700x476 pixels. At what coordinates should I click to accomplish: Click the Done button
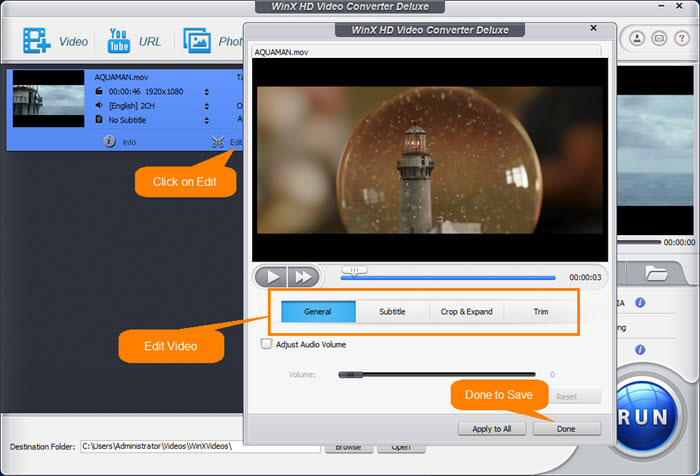(x=567, y=429)
